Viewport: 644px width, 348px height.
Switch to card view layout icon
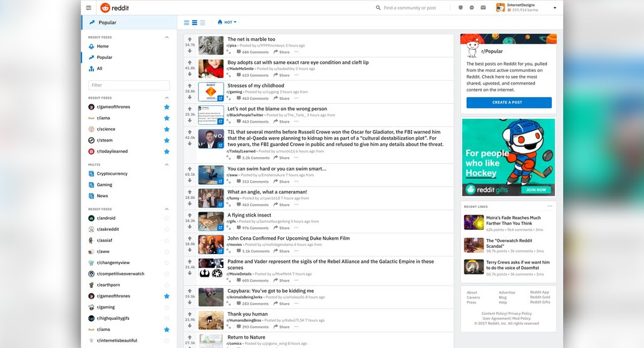click(187, 23)
